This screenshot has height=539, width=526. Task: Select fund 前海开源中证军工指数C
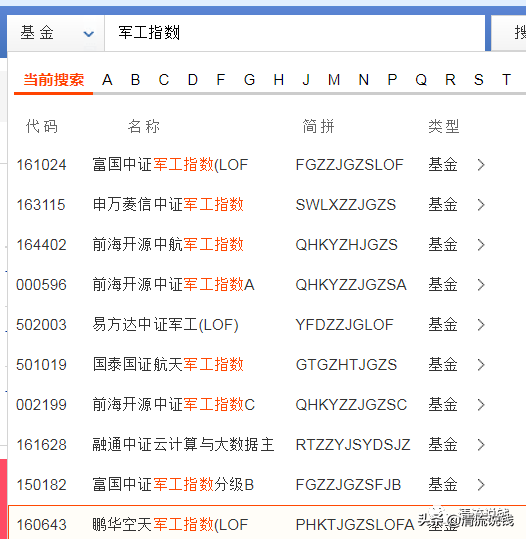pyautogui.click(x=173, y=405)
